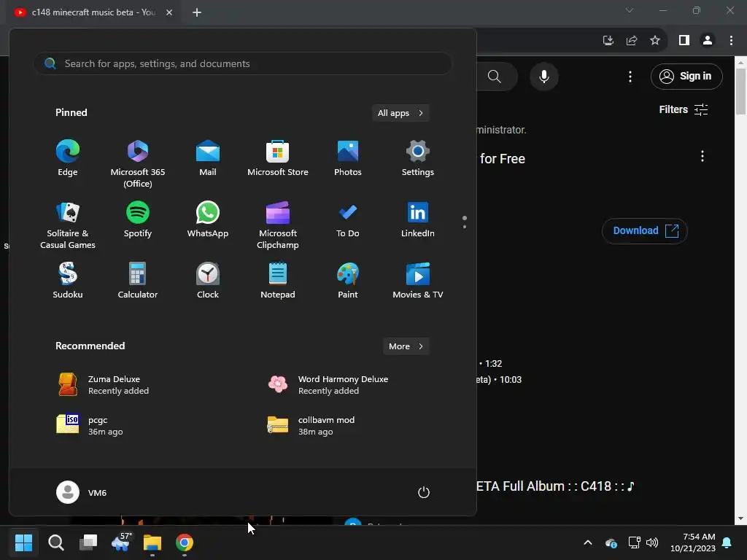Focus the Start menu search box
Screen dimensions: 747x560
tap(242, 63)
